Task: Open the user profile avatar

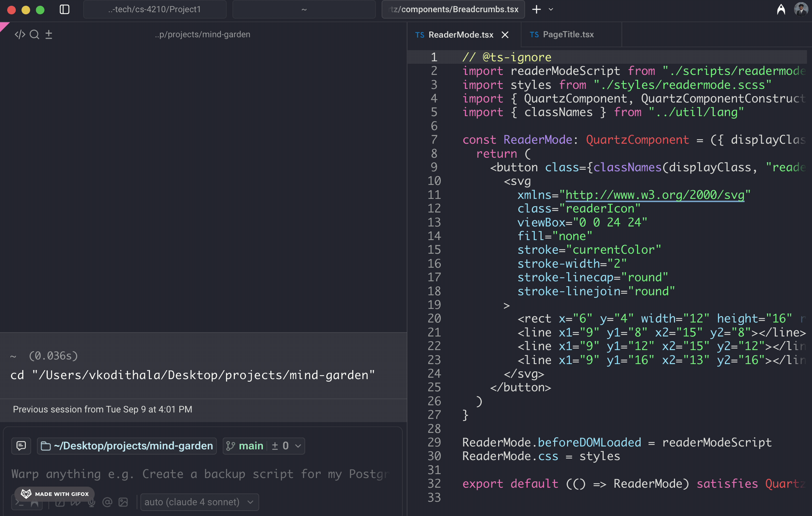Action: tap(801, 9)
